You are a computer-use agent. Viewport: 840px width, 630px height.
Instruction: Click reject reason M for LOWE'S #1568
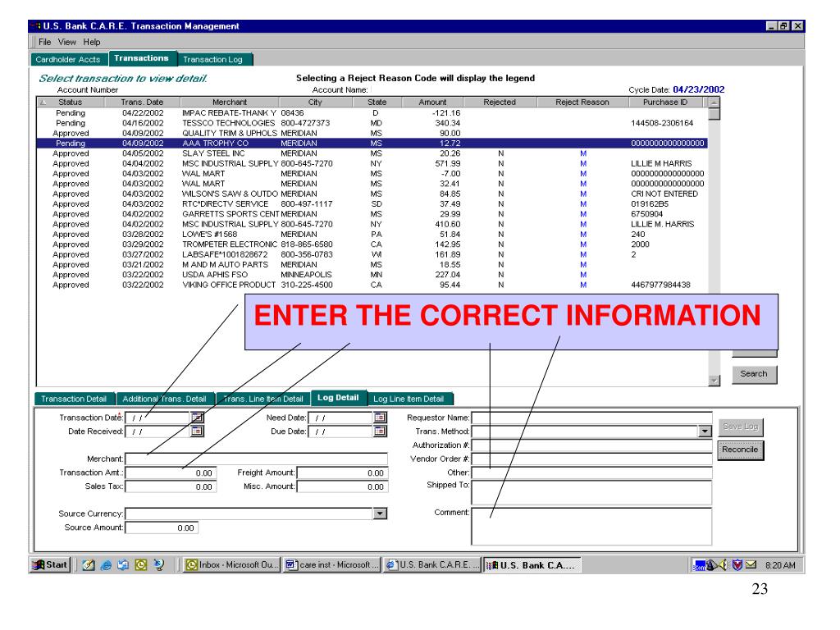583,235
